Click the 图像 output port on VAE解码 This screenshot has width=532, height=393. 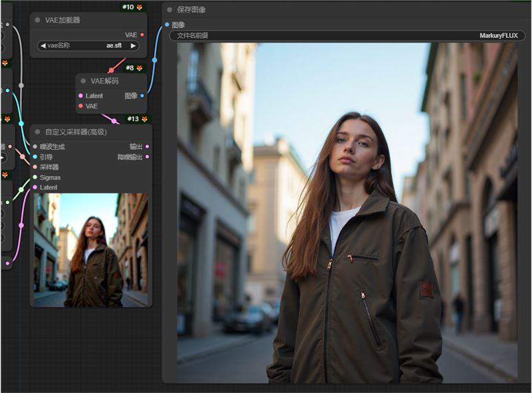pyautogui.click(x=142, y=96)
